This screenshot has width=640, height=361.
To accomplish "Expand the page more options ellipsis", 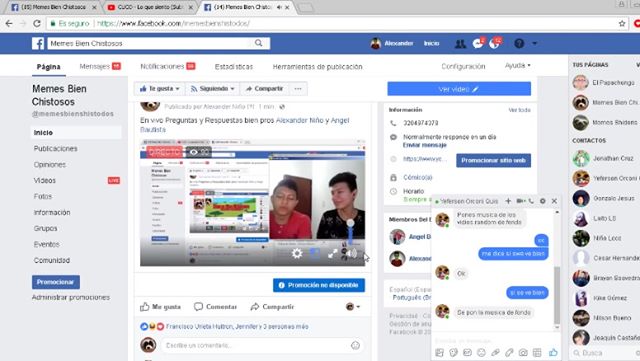I will [x=298, y=89].
